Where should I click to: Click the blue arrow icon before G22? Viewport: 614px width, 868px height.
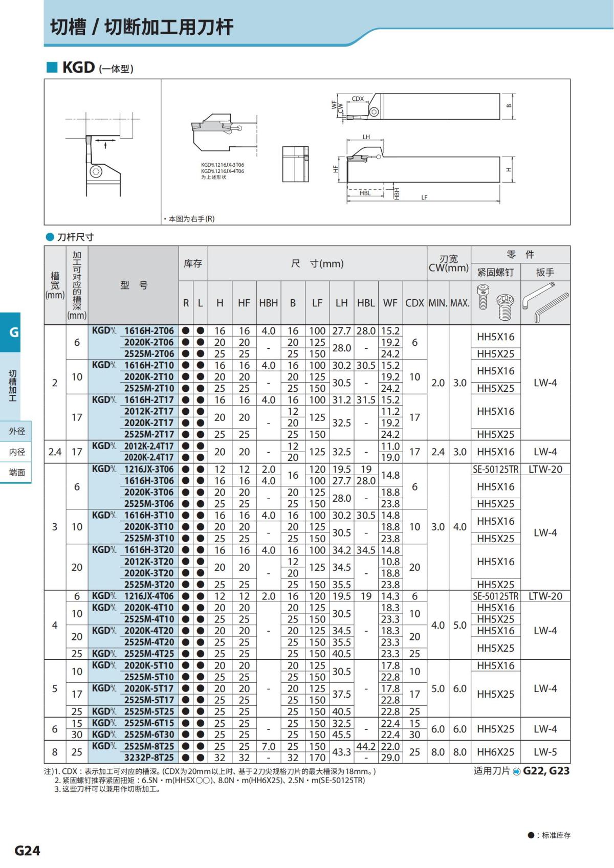[x=516, y=771]
